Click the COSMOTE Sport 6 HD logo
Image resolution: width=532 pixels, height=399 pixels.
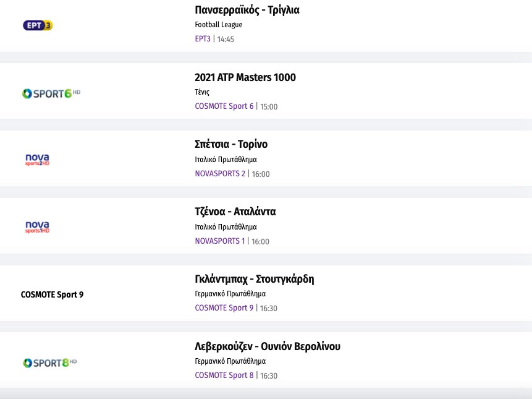pyautogui.click(x=51, y=93)
